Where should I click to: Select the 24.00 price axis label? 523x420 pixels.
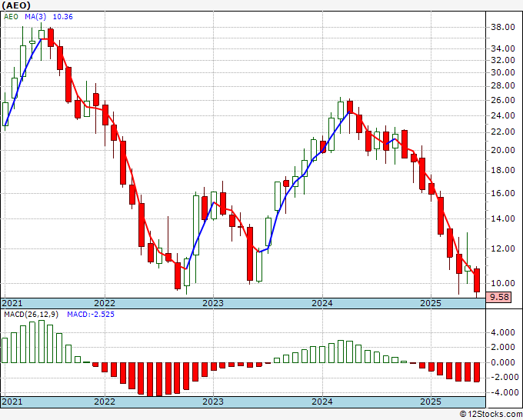click(503, 115)
